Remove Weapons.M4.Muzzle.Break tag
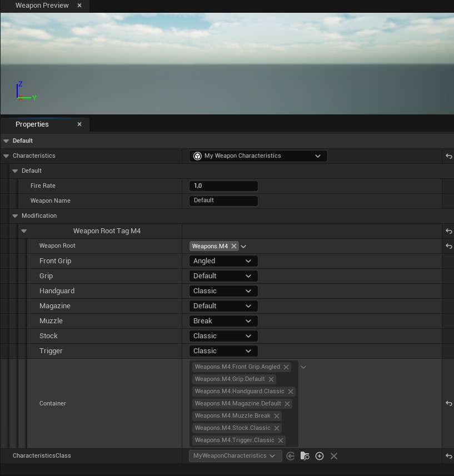454x476 pixels. pyautogui.click(x=277, y=416)
